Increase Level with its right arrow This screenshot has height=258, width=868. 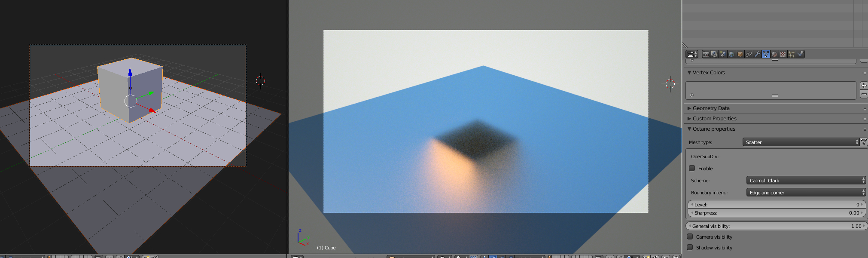point(863,205)
